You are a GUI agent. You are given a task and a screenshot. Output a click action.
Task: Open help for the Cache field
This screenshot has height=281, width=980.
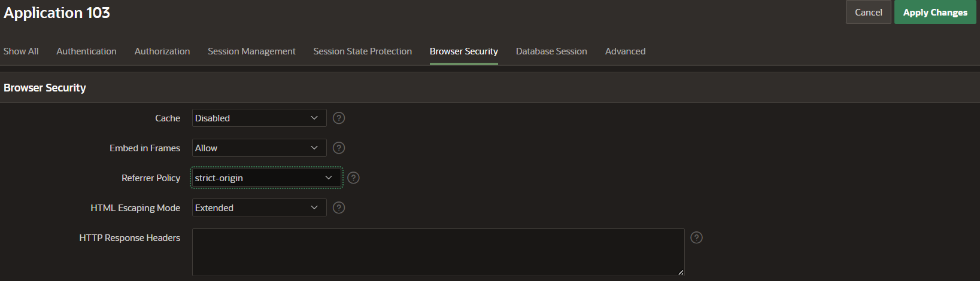click(x=339, y=118)
